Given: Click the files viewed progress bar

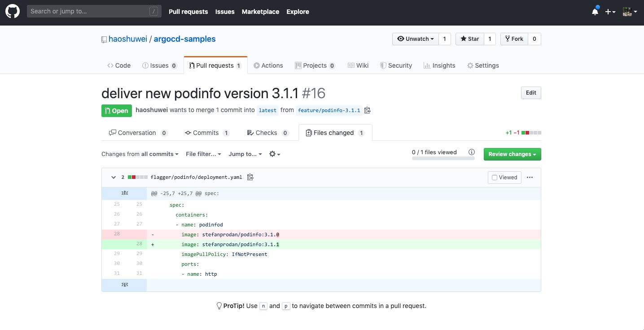Looking at the screenshot, I should click(x=443, y=158).
